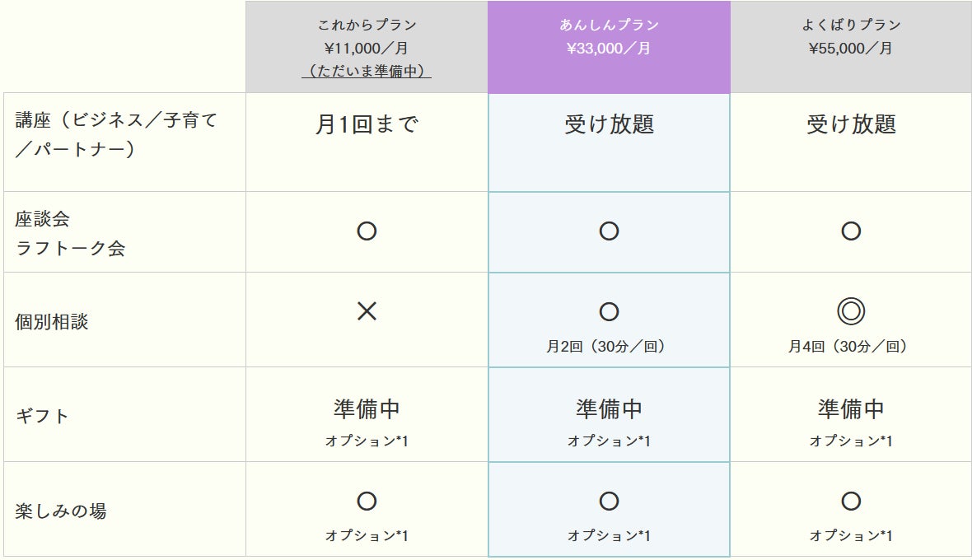
Task: Click the 座談会 circle in the これからプラン column
Action: tap(367, 231)
